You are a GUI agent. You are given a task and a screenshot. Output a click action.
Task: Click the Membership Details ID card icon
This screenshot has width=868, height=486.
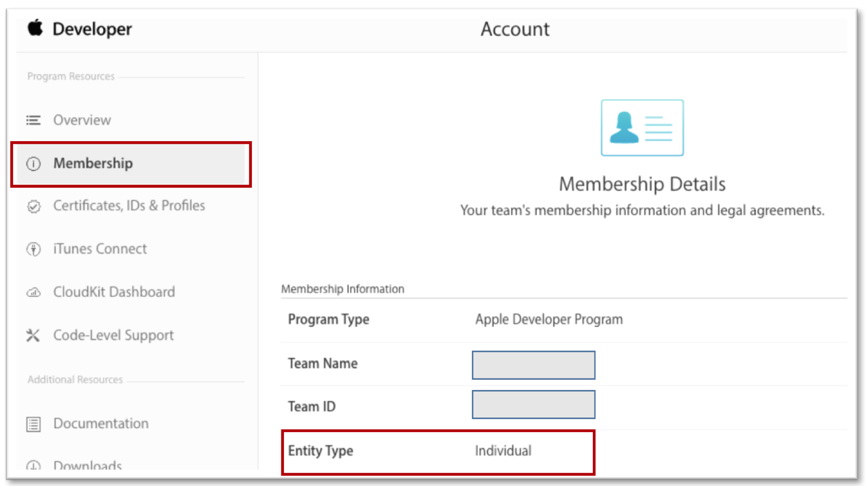[642, 128]
